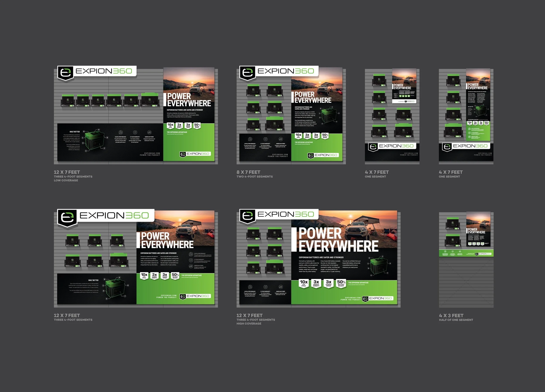Click "HALF OF ONE SEGMENT" caption
Image resolution: width=545 pixels, height=392 pixels.
(x=456, y=320)
